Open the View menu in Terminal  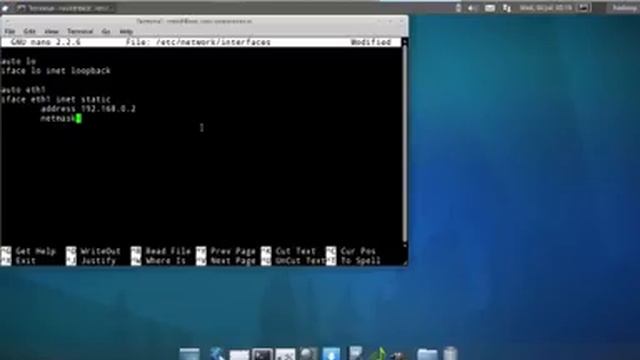pos(51,31)
